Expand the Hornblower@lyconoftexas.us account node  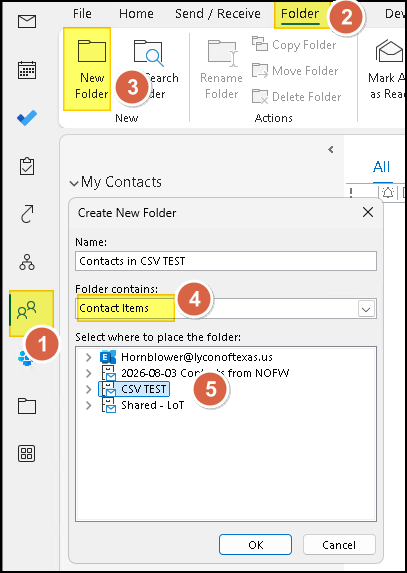pos(88,357)
